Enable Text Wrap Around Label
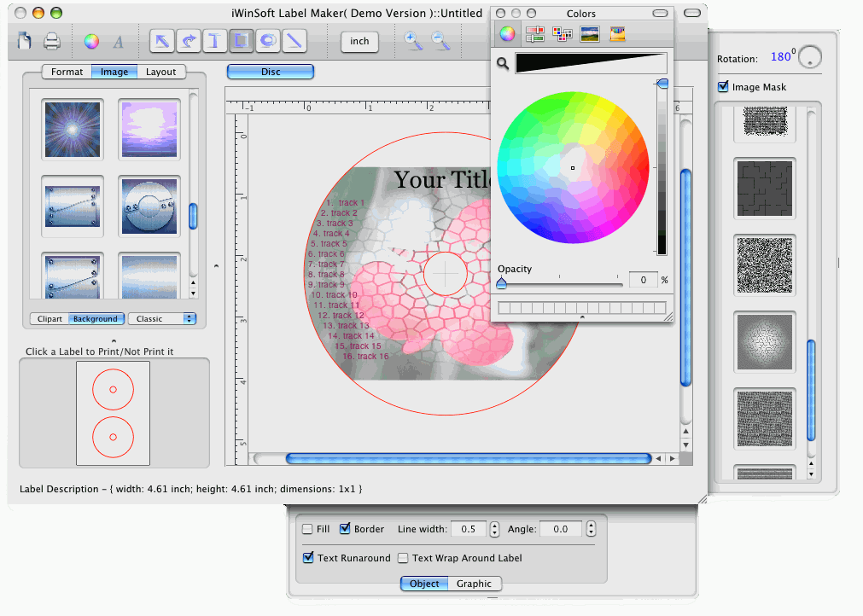 pyautogui.click(x=403, y=558)
